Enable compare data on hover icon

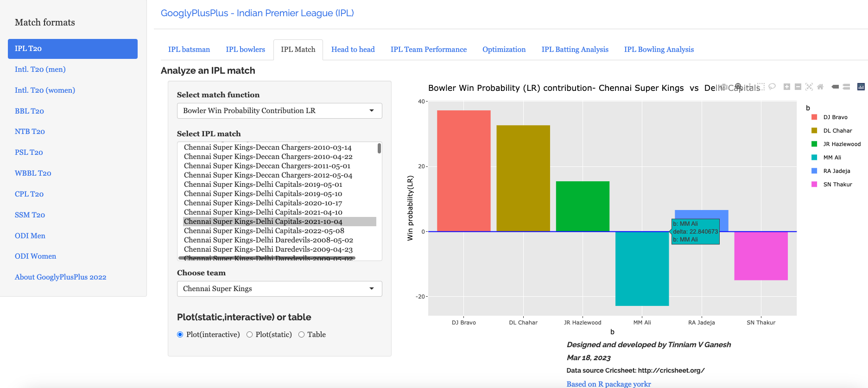coord(846,87)
